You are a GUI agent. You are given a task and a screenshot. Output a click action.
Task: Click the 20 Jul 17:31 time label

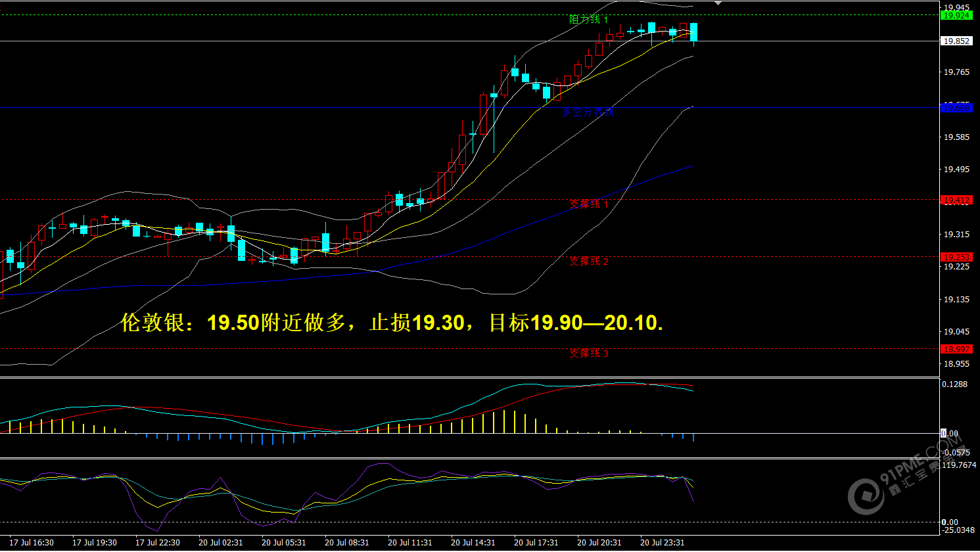pos(536,543)
